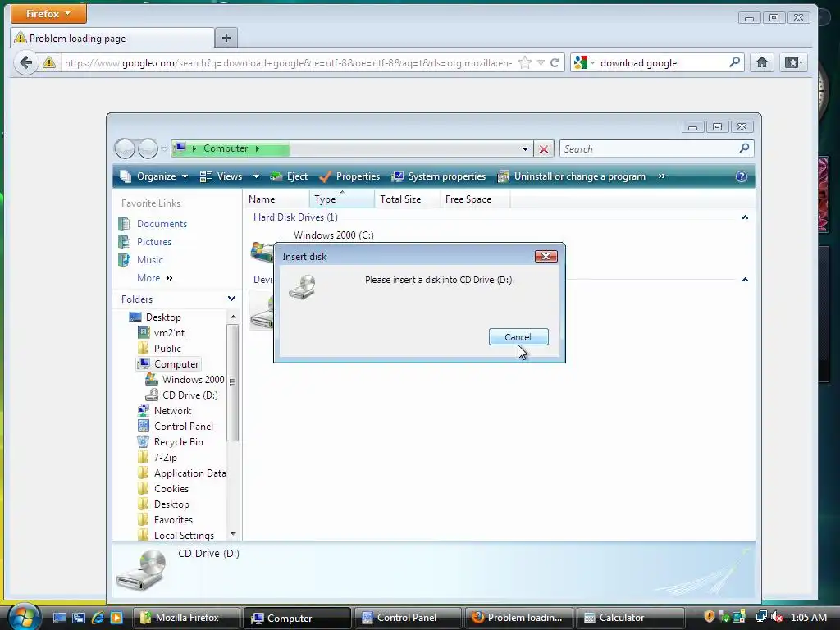Viewport: 840px width, 630px height.
Task: Sort by Free Space column header
Action: [475, 199]
